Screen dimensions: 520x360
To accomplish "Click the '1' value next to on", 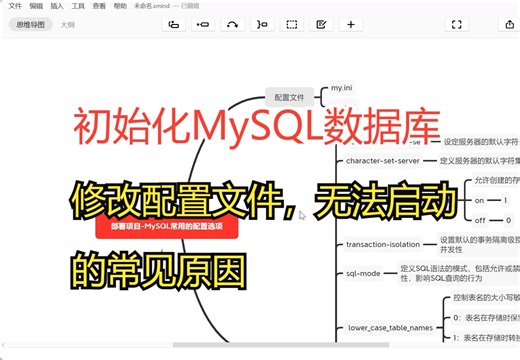I will pos(505,200).
